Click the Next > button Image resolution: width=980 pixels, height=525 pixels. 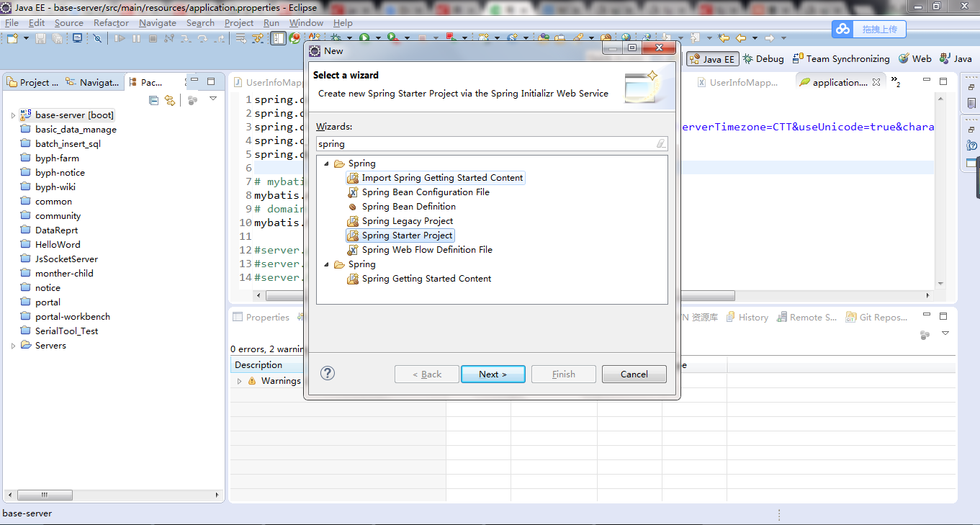(493, 374)
